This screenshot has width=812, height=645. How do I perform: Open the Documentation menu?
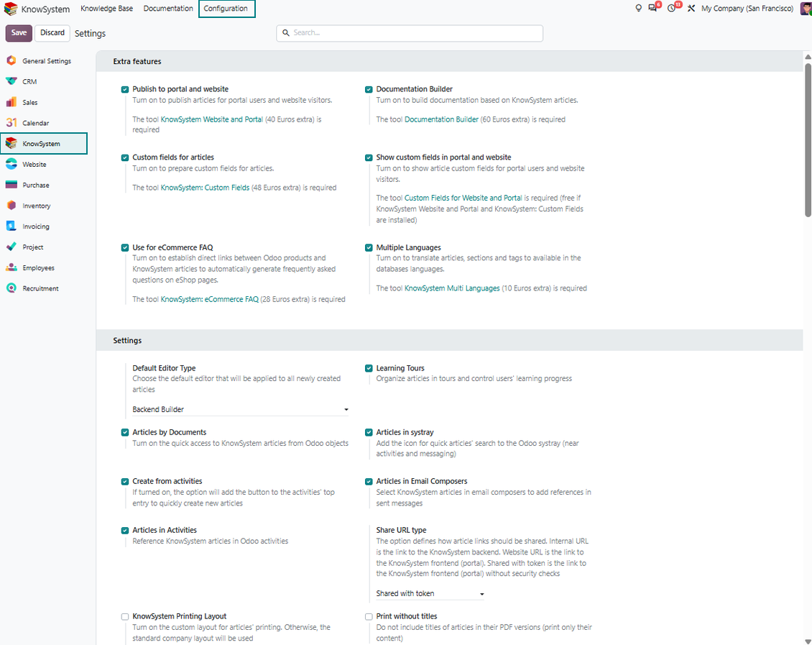click(x=168, y=9)
